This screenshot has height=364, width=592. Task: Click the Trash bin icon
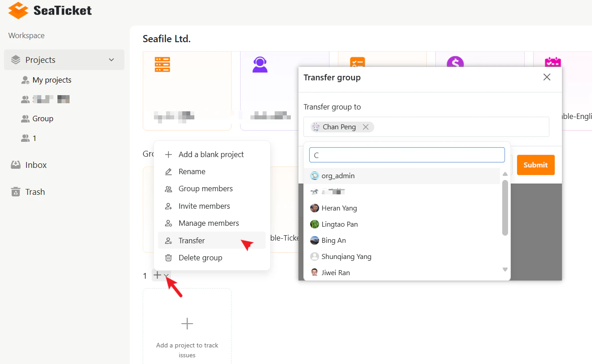pos(16,192)
